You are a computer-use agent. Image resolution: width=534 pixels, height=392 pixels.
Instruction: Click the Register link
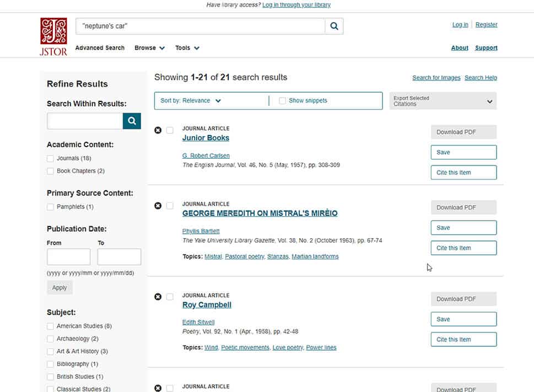[x=486, y=24]
